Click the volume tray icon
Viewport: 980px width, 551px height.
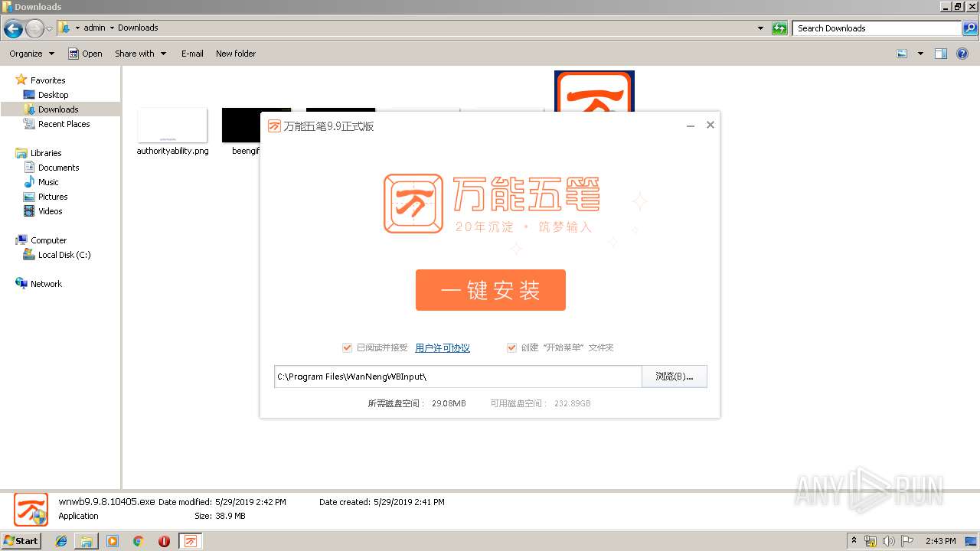click(889, 541)
